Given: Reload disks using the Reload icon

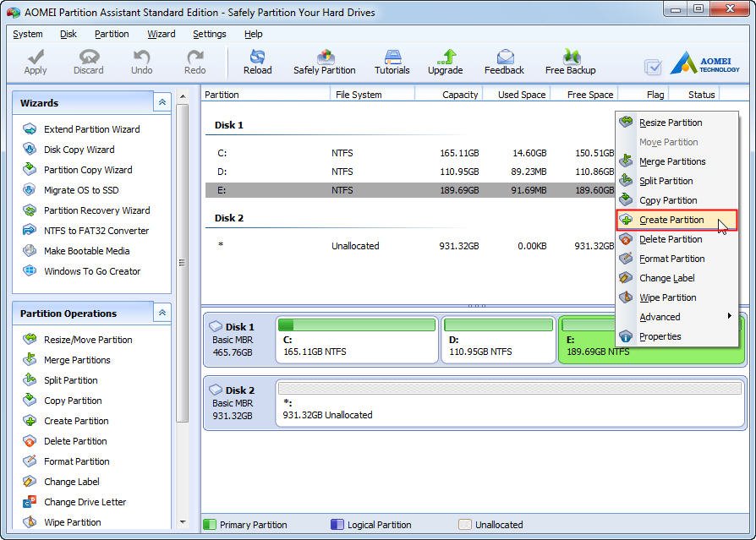Looking at the screenshot, I should [x=257, y=63].
